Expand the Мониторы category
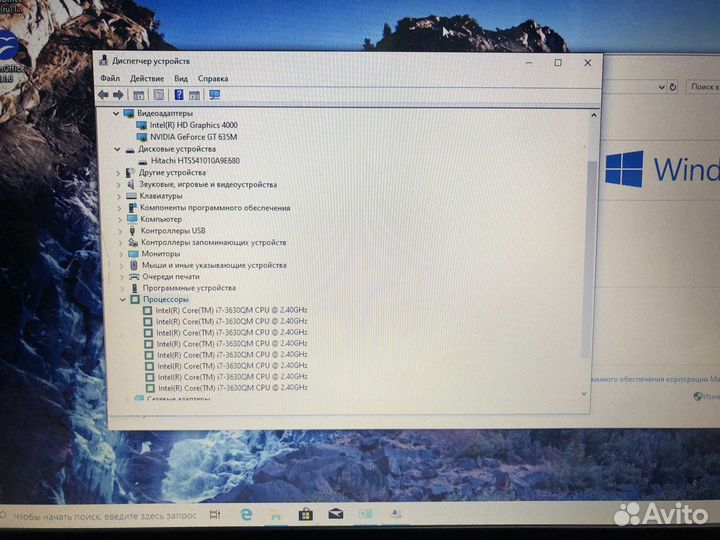Viewport: 720px width, 540px height. 121,254
